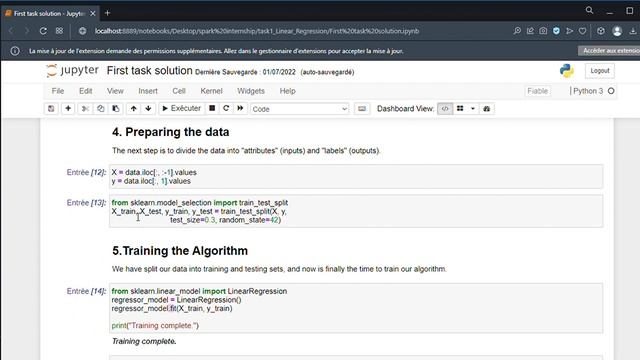Open the dashboard preview icon
Screen dimensions: 640x360
point(487,109)
